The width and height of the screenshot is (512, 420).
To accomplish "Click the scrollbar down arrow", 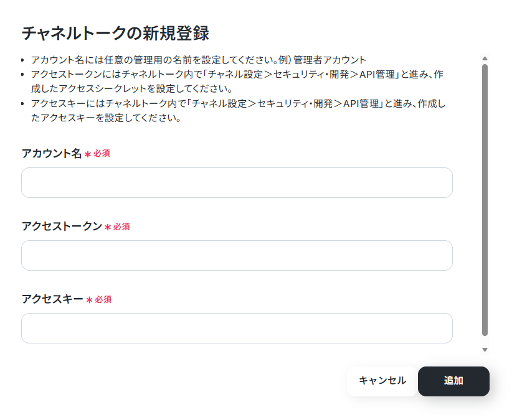I will 485,350.
